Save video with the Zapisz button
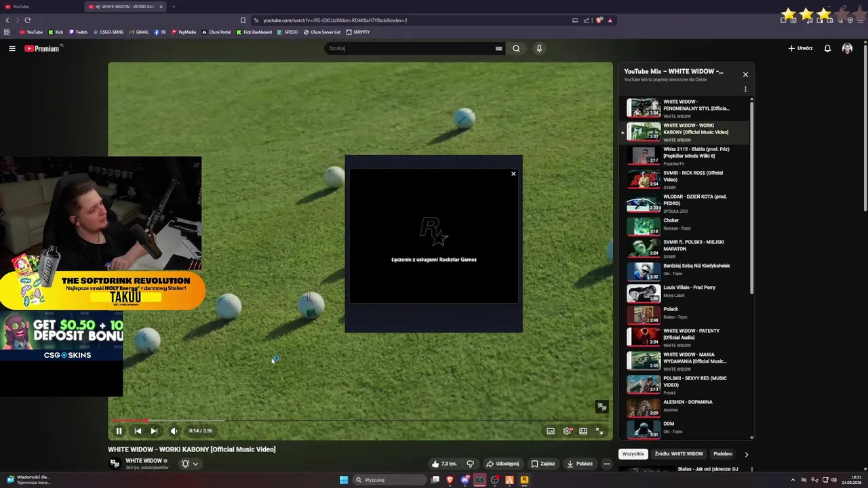Image resolution: width=868 pixels, height=488 pixels. point(543,464)
